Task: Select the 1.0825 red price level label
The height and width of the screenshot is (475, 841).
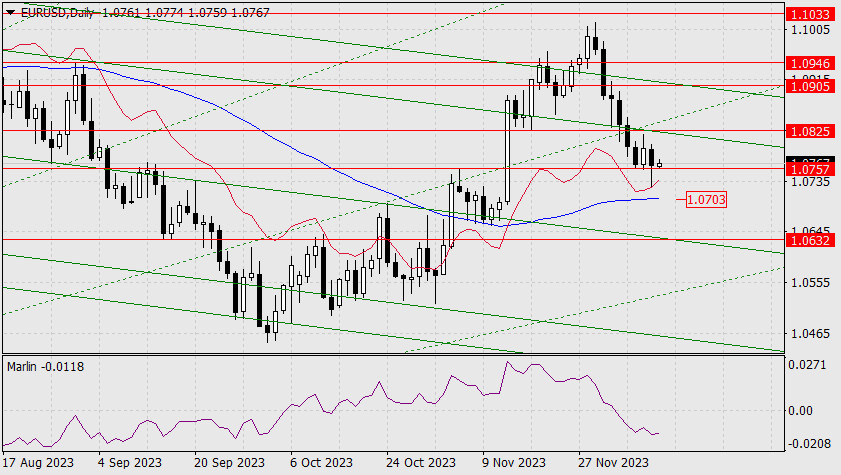Action: 810,131
